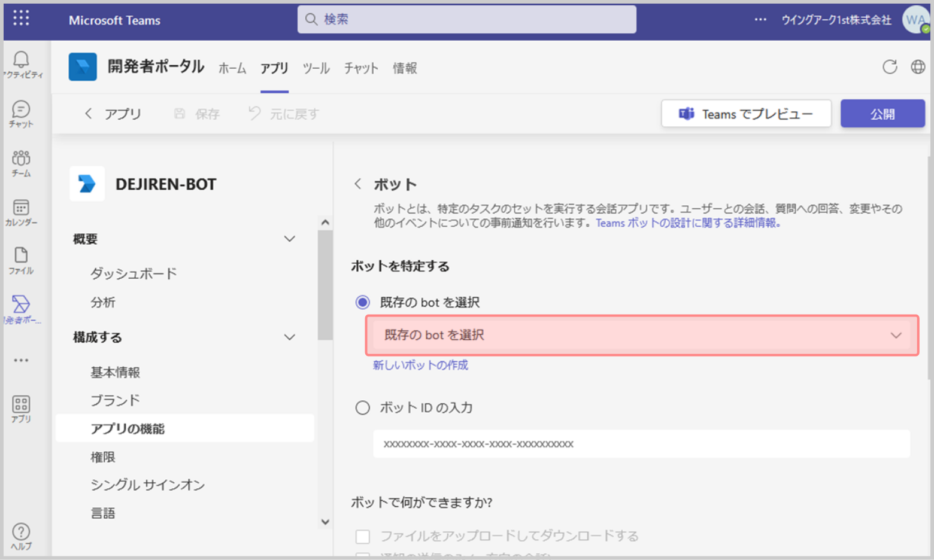Open Teams (チーム) in the sidebar
This screenshot has width=934, height=560.
coord(21,163)
